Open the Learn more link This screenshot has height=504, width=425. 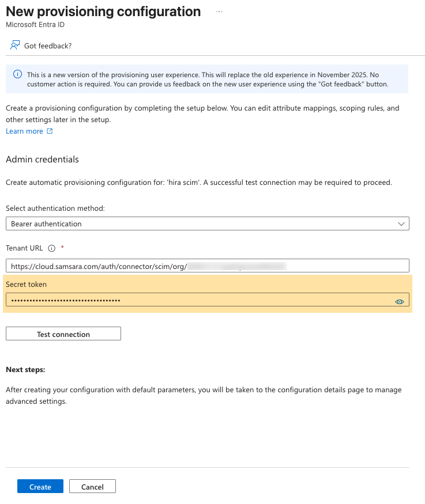click(24, 131)
